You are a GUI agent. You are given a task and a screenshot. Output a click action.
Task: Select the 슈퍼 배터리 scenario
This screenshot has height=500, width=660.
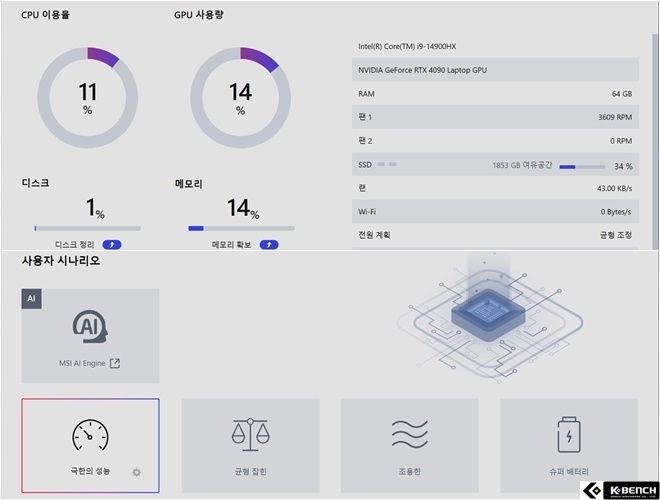tap(569, 446)
